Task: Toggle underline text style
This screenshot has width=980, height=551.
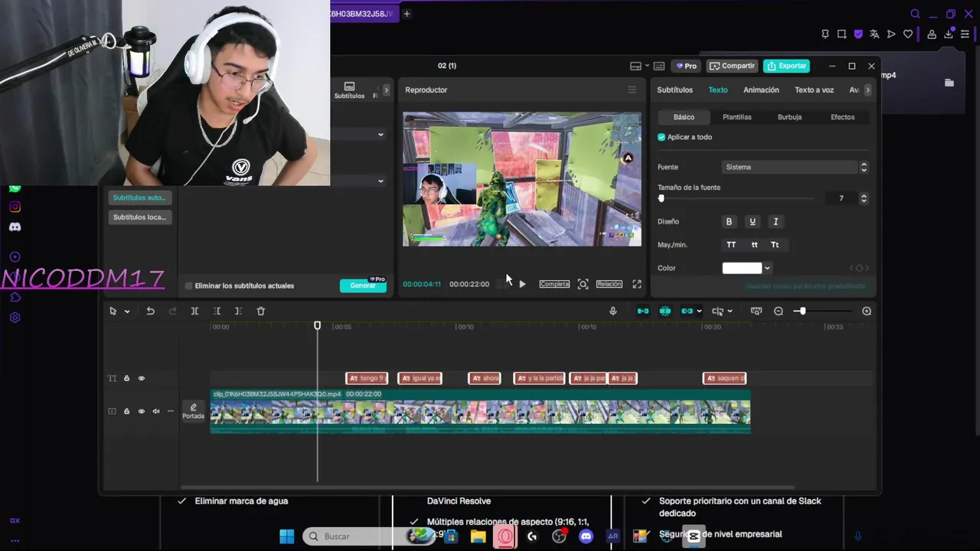Action: pos(753,221)
